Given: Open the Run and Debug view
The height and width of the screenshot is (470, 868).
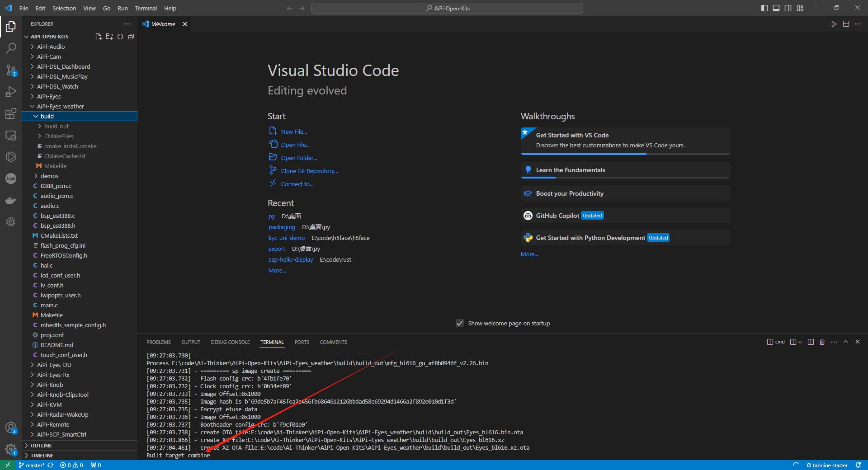Looking at the screenshot, I should (11, 92).
